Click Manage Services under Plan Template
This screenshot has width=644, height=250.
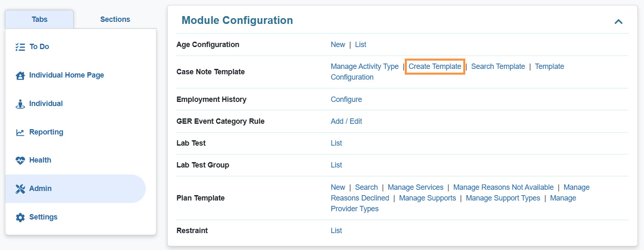tap(415, 187)
